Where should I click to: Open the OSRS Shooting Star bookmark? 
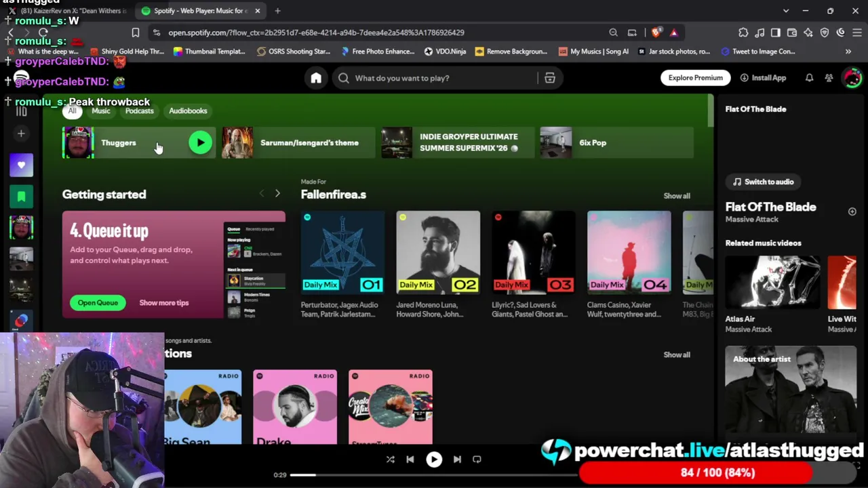click(x=293, y=52)
